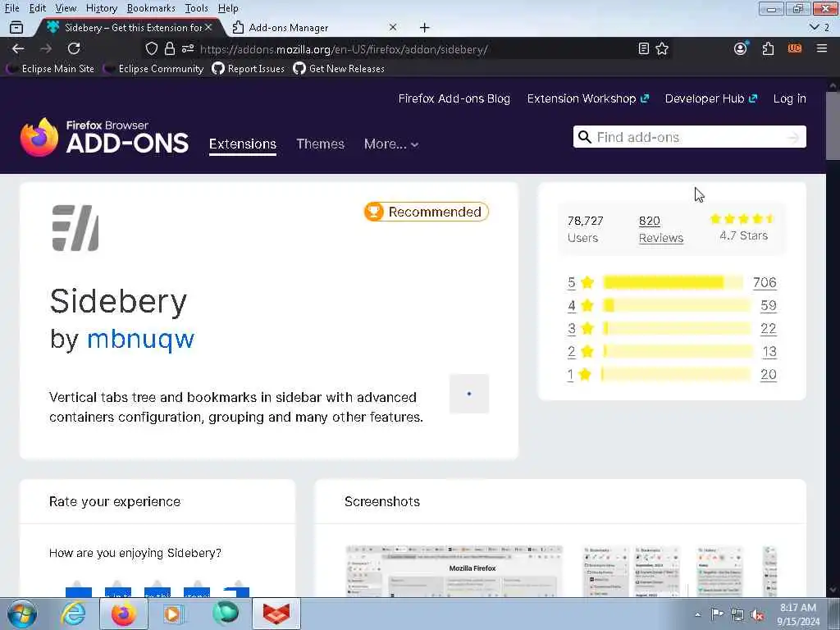Show hidden system tray icons

(x=697, y=614)
